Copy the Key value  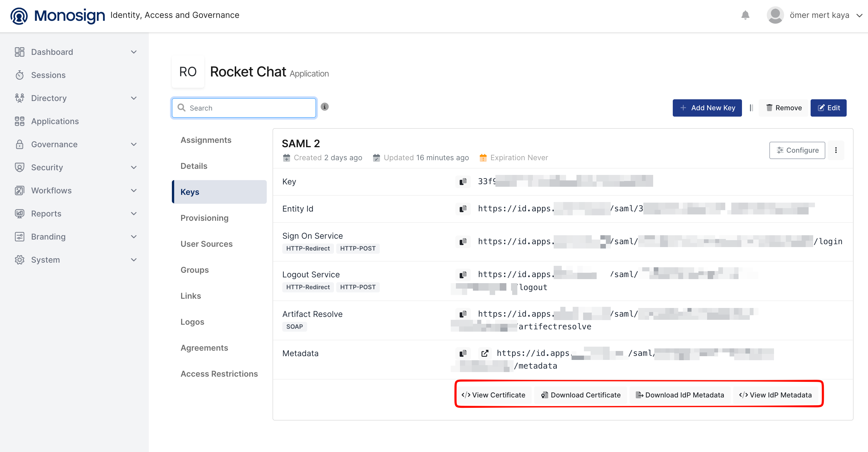click(x=463, y=182)
